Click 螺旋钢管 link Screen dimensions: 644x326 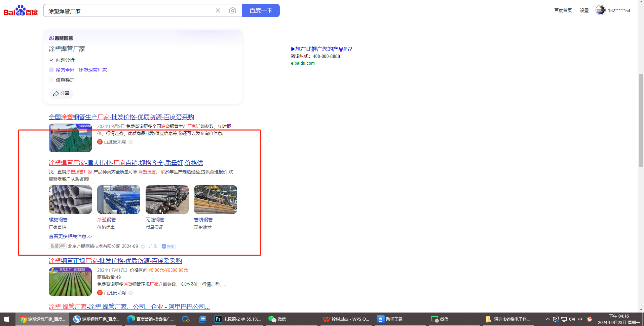(x=58, y=220)
